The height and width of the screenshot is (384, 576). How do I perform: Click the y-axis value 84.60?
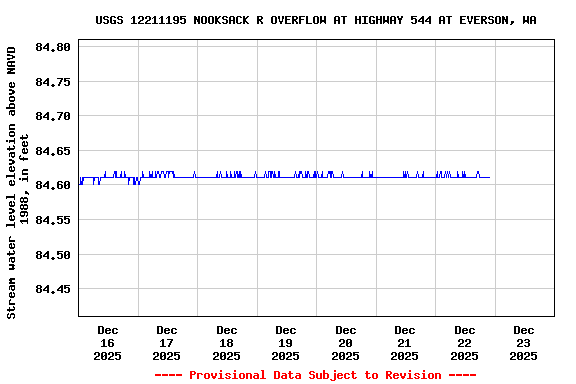click(x=53, y=185)
